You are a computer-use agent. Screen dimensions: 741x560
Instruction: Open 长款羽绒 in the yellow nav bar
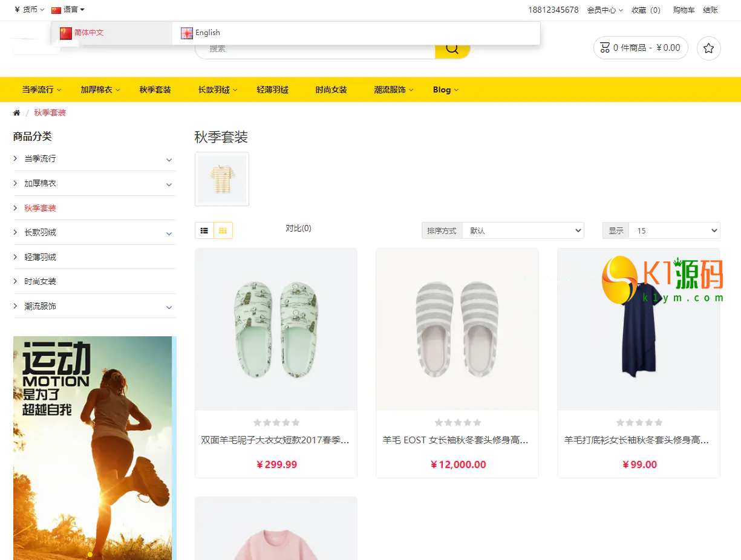pos(217,90)
